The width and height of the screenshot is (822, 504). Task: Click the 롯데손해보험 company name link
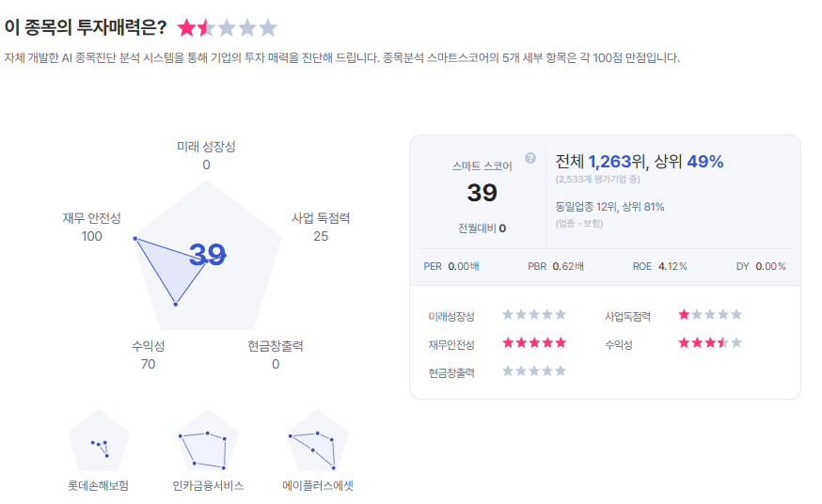click(99, 486)
